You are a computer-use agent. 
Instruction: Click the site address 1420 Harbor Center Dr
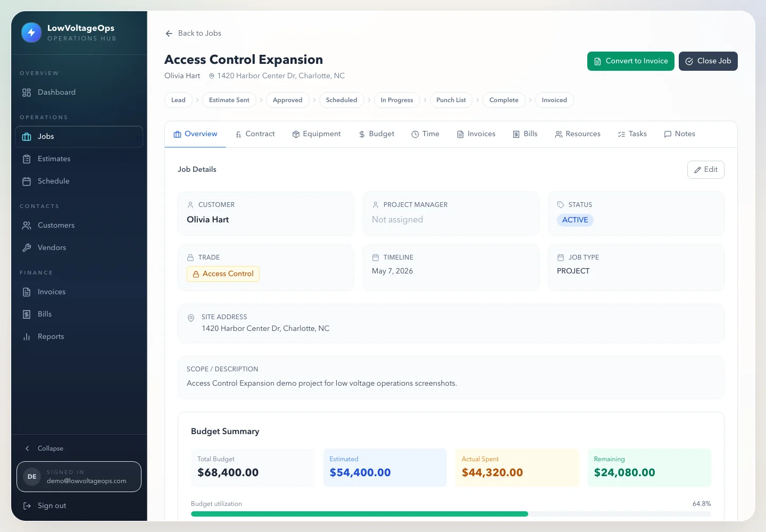265,329
